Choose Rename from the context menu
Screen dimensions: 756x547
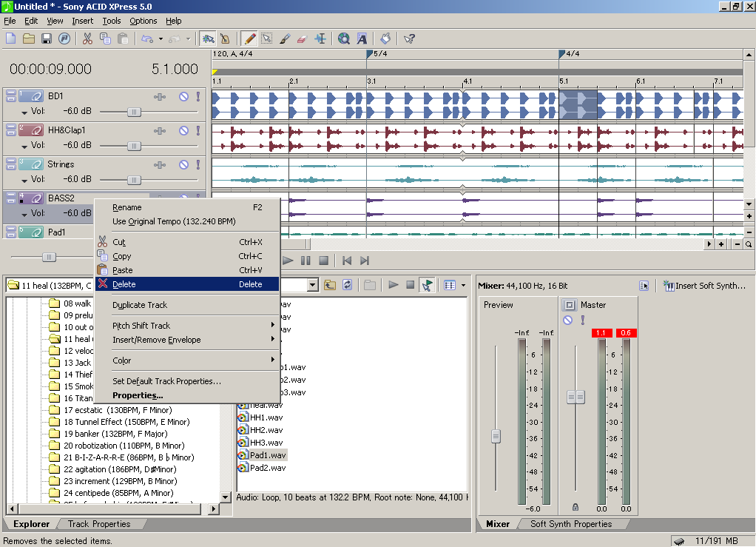187,207
